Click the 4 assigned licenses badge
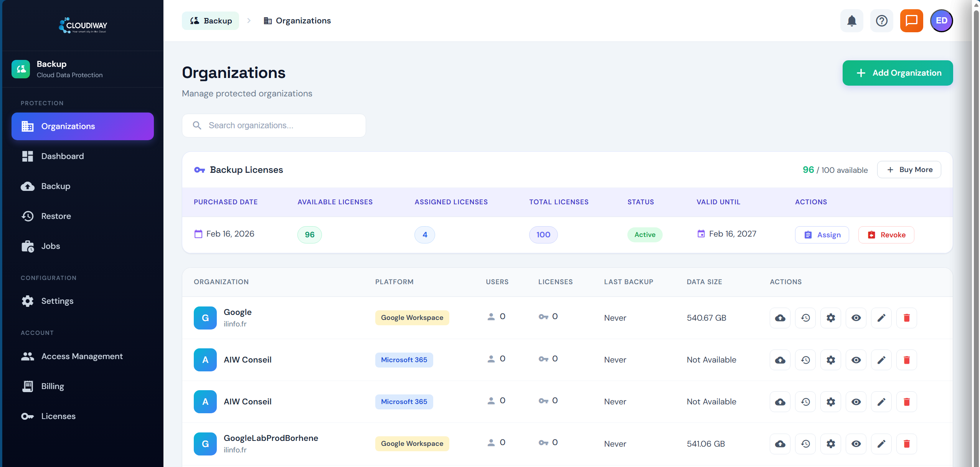Screen dimensions: 980x467 [425, 235]
